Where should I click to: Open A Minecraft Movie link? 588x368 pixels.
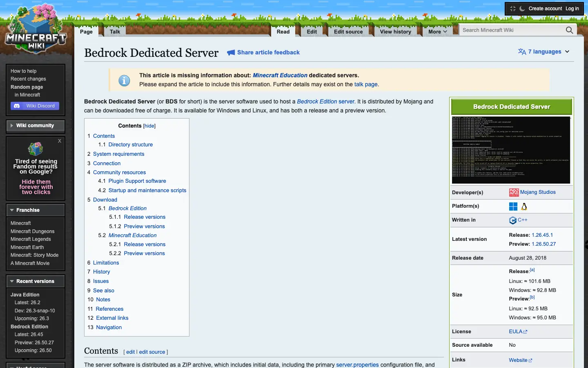30,263
